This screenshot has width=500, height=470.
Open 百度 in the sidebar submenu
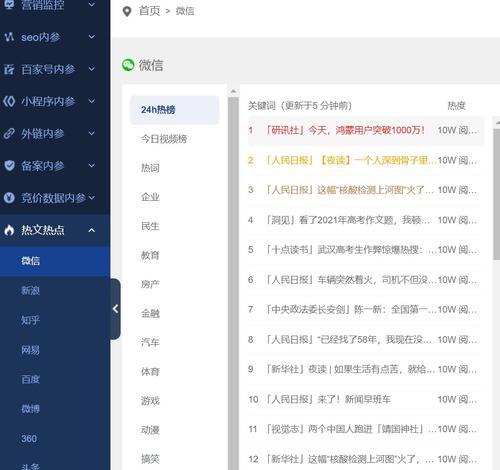click(30, 379)
